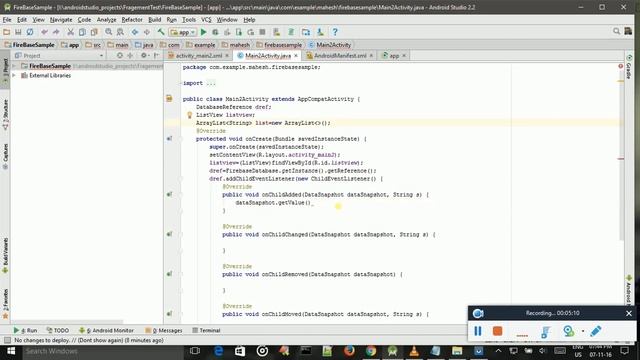Switch to AndroidManifest.xml tab
This screenshot has height=360, width=640.
click(x=340, y=56)
